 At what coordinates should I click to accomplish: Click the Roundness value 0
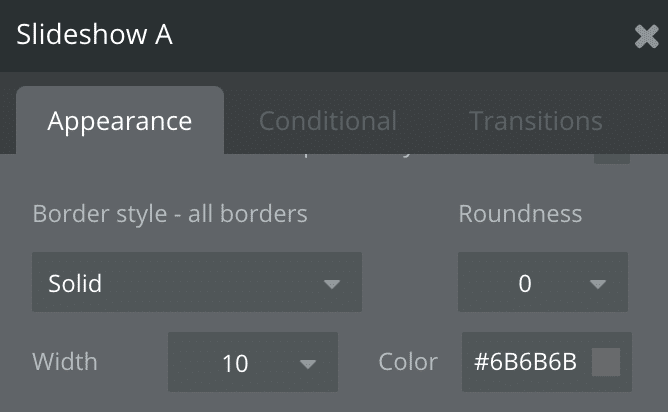point(525,284)
